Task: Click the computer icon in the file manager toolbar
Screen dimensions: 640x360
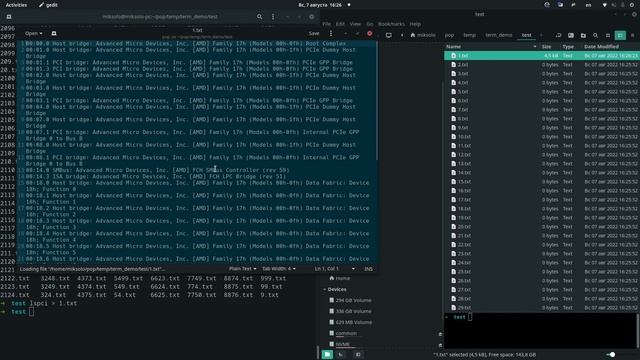Action: (x=389, y=36)
